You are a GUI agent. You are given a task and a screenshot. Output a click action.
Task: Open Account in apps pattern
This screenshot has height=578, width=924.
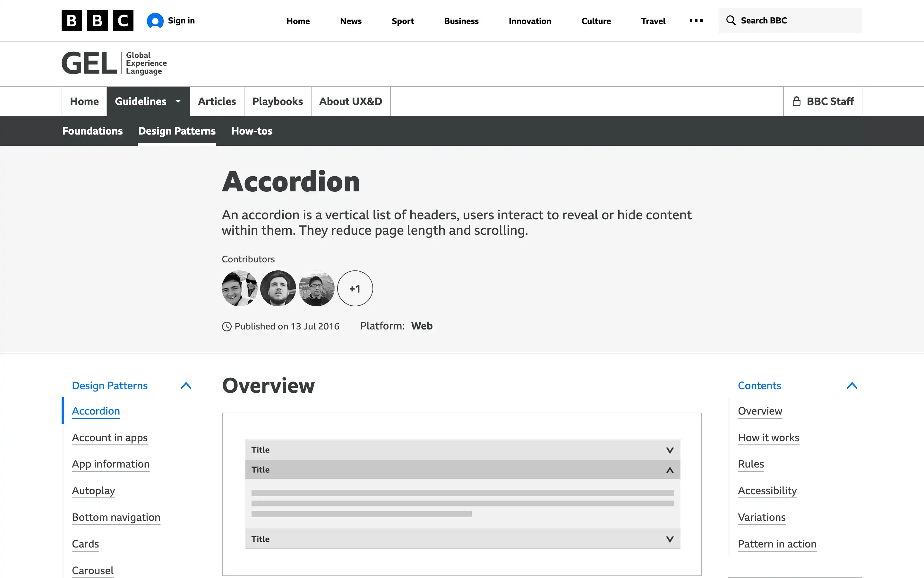click(110, 438)
